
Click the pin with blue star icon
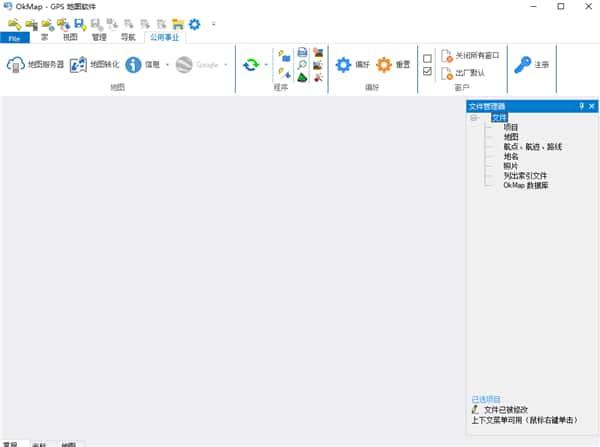[284, 73]
